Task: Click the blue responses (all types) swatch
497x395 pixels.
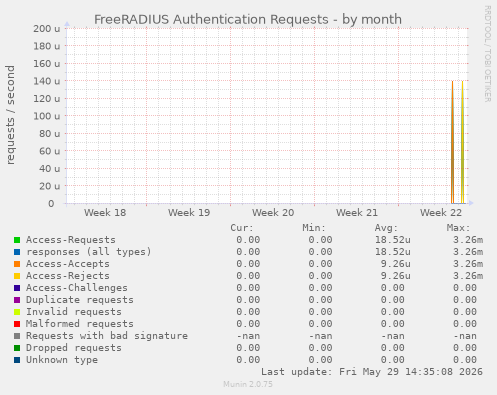Action: (17, 252)
